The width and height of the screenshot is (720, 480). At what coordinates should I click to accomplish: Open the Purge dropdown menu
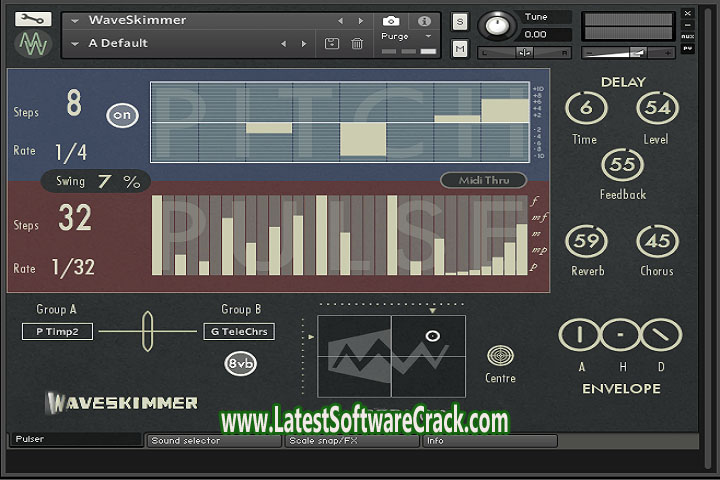pos(428,36)
